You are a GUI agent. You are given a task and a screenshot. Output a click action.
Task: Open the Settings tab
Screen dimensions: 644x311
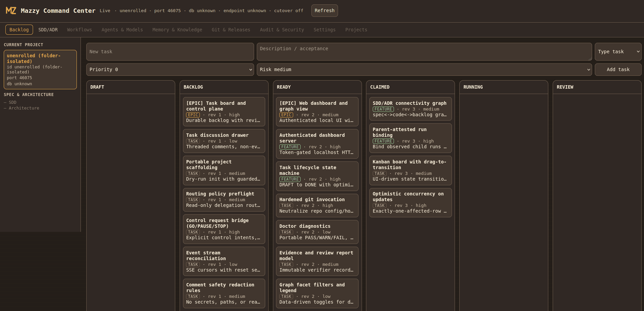point(325,30)
